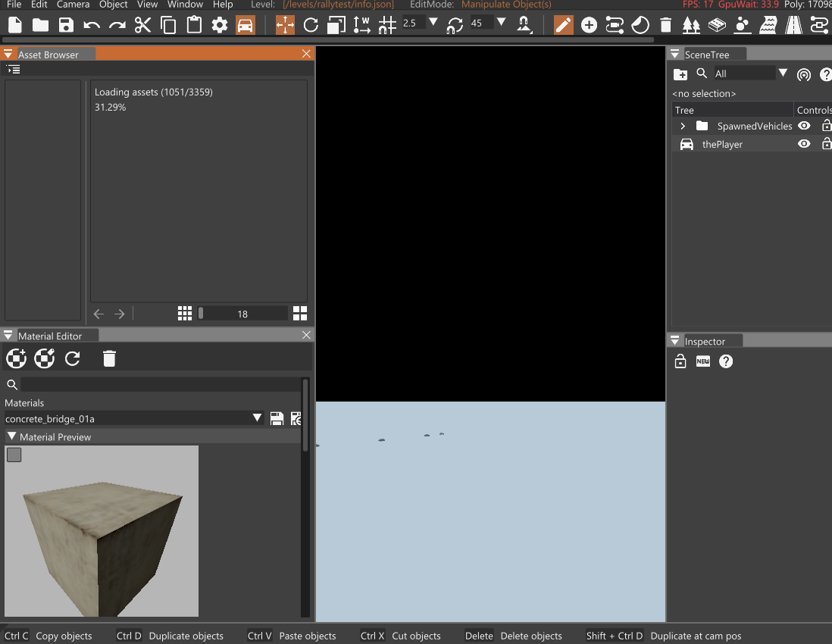This screenshot has height=644, width=832.
Task: Collapse the Material Editor panel triangle
Action: [x=8, y=336]
